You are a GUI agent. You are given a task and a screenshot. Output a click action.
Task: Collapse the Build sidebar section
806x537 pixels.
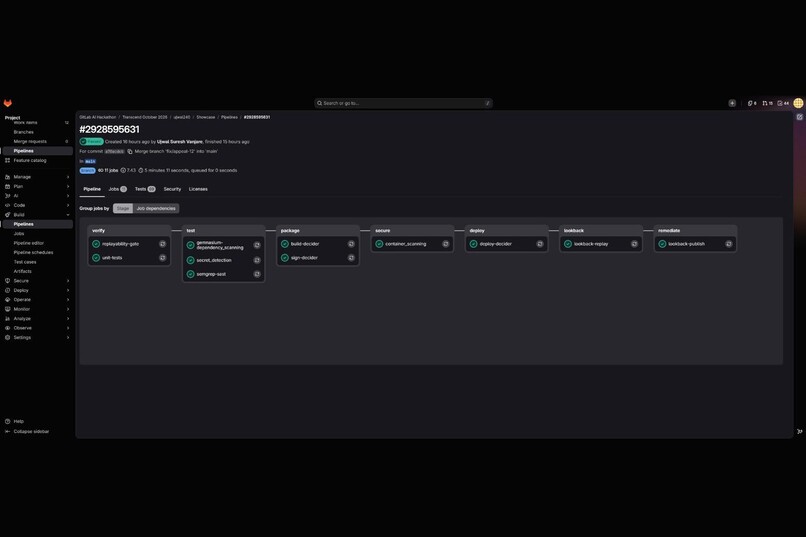coord(36,215)
